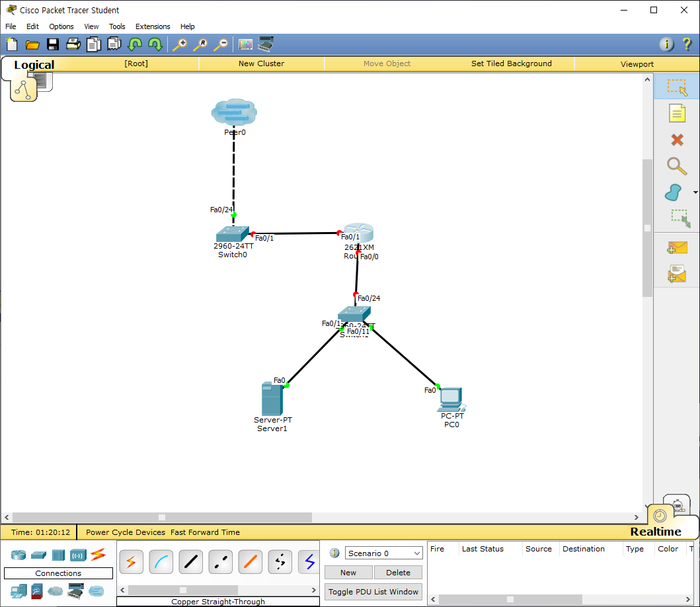Select the Wireless Devices category

click(x=78, y=555)
